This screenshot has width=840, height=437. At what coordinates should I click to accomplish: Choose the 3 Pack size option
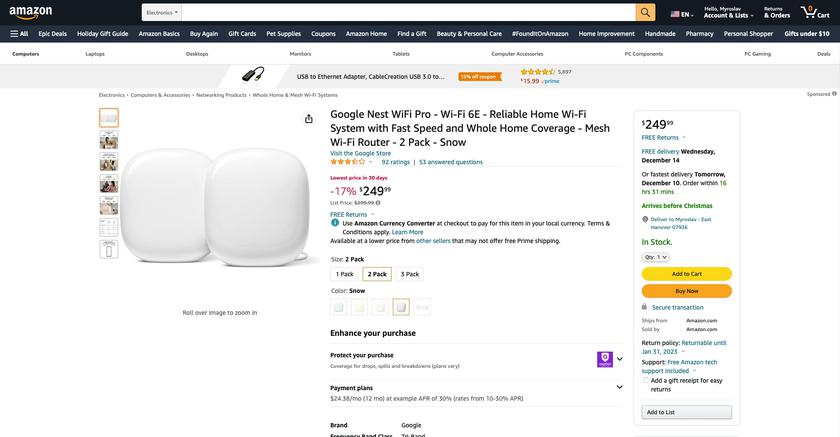click(x=410, y=274)
